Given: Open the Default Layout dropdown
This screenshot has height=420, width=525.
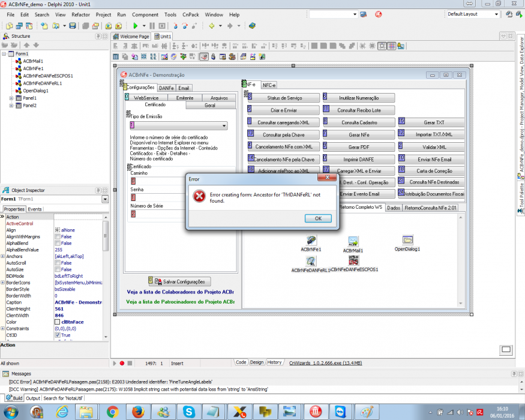Looking at the screenshot, I should pos(496,14).
